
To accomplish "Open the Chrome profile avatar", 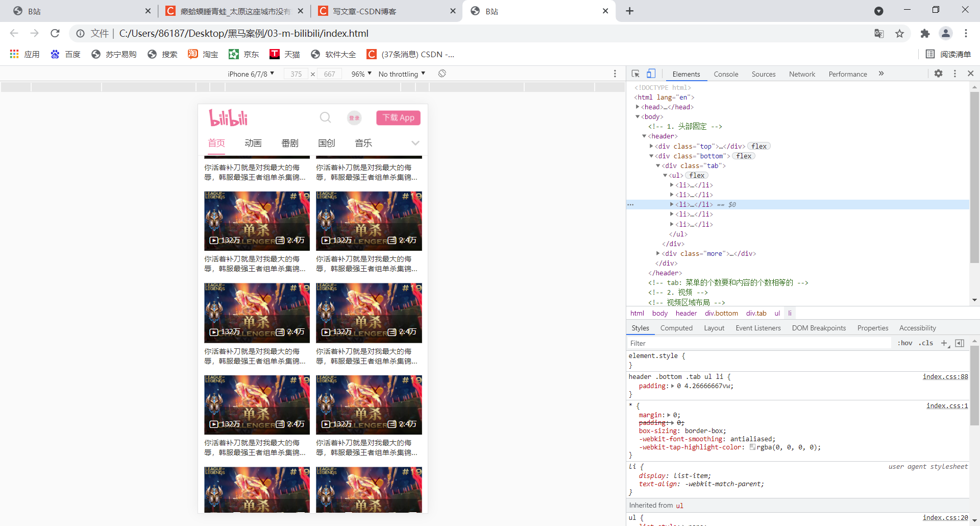I will (x=946, y=33).
